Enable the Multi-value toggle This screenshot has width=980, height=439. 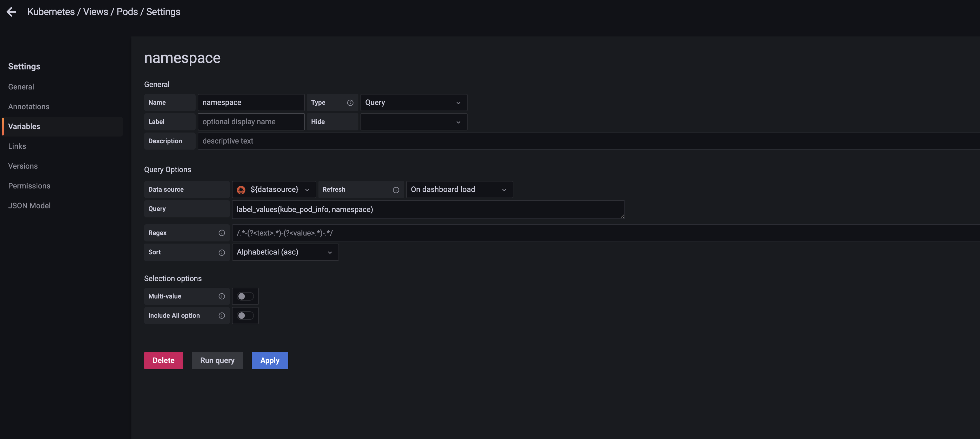pyautogui.click(x=245, y=296)
